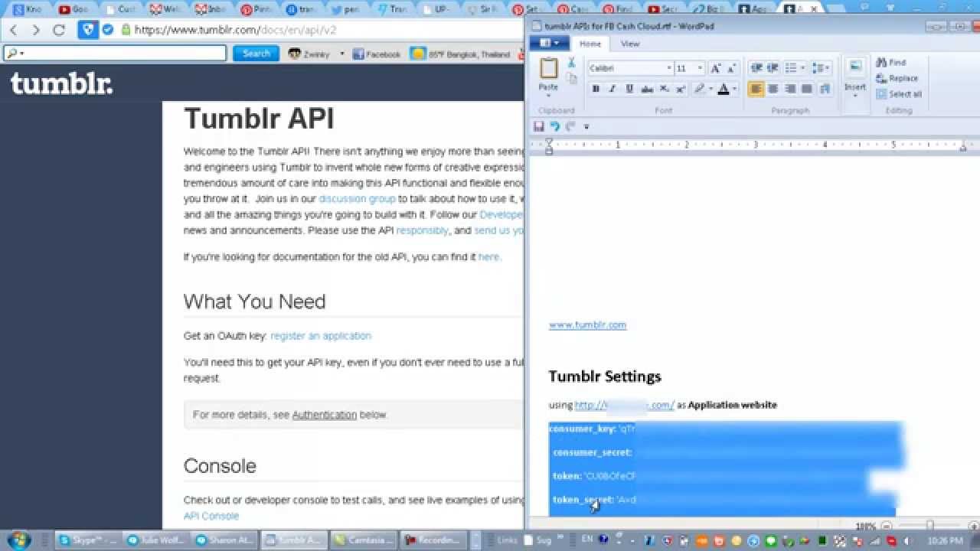980x551 pixels.
Task: Click the browser Reload icon
Action: coord(58,31)
